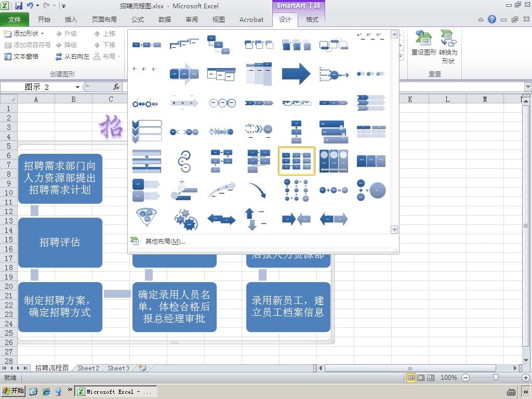Click the Undo icon

point(30,5)
